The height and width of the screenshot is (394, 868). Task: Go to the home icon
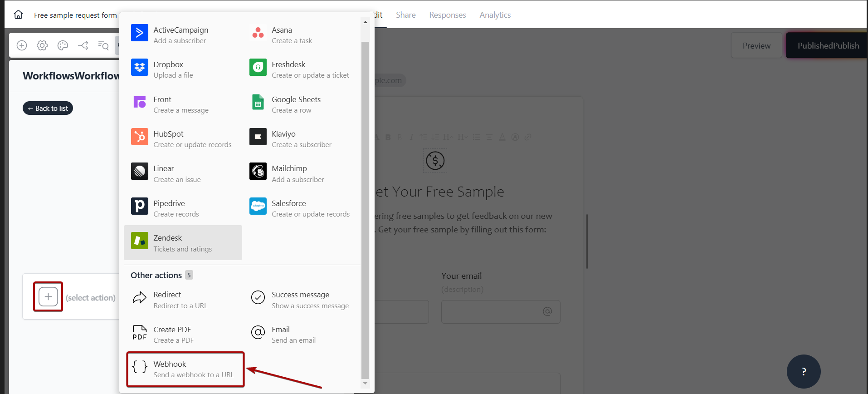(18, 15)
